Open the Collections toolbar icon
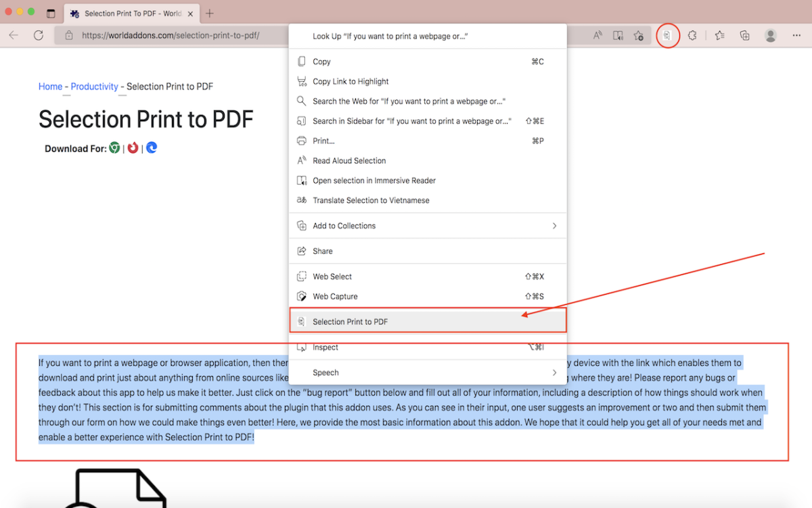The image size is (812, 508). tap(744, 35)
